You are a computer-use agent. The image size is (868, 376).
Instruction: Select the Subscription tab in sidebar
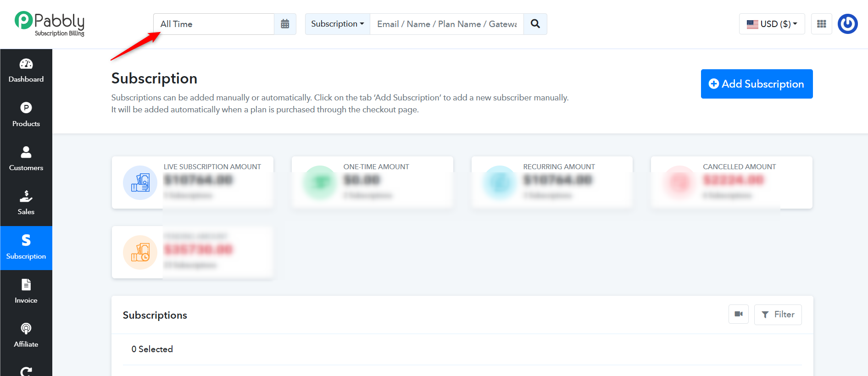26,248
